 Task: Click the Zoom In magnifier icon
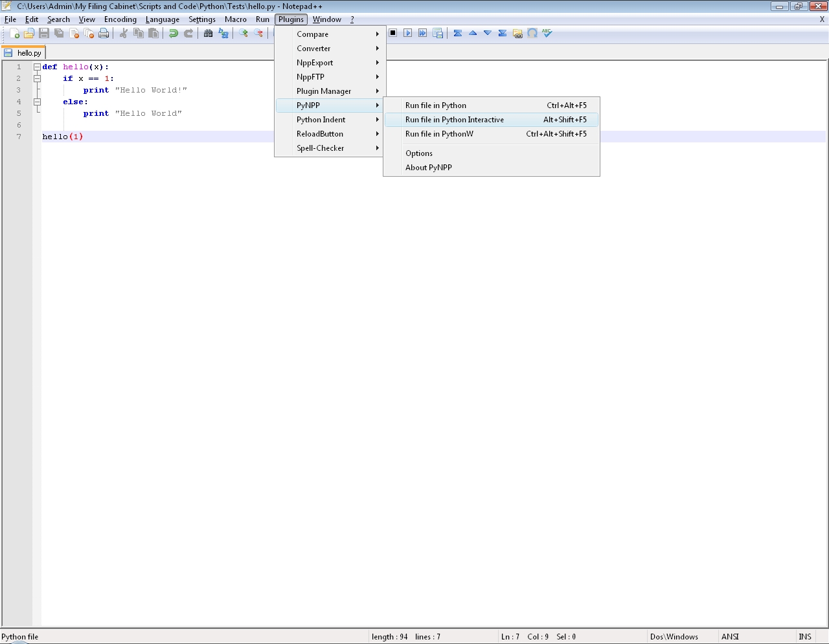pyautogui.click(x=243, y=33)
